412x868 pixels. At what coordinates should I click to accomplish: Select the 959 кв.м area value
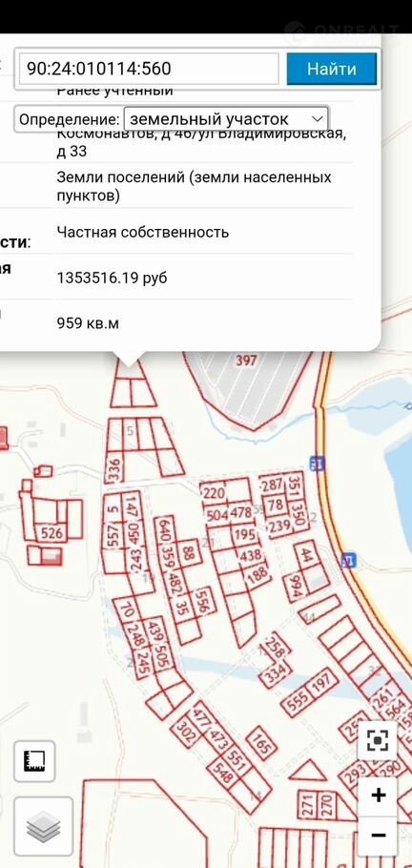point(88,322)
